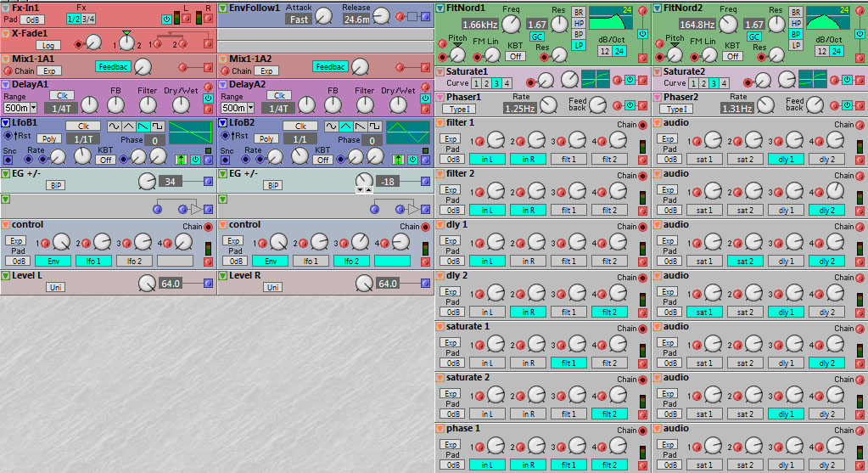This screenshot has height=473, width=868.
Task: Choose HP filter type in FltNord1
Action: tap(579, 23)
